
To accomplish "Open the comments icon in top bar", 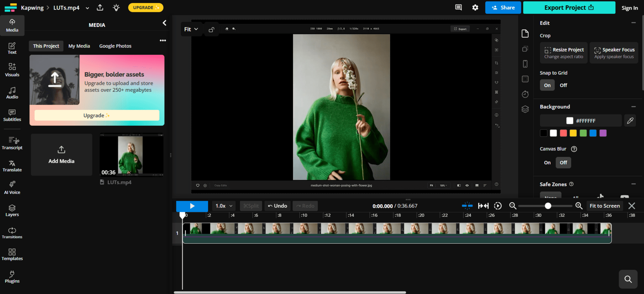I will (x=458, y=8).
